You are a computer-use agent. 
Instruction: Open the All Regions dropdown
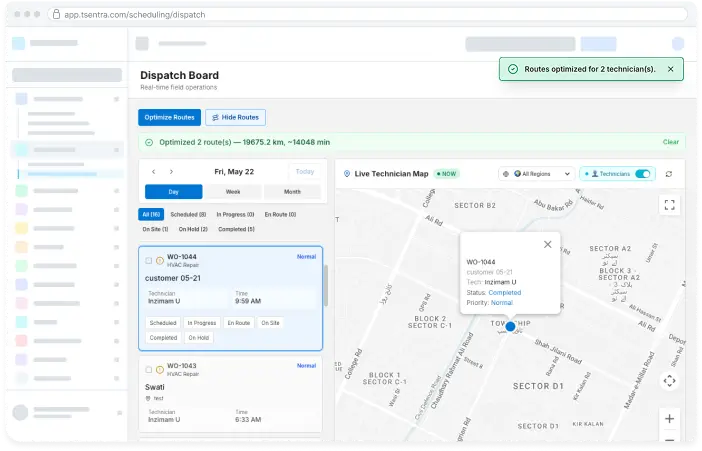coord(536,174)
